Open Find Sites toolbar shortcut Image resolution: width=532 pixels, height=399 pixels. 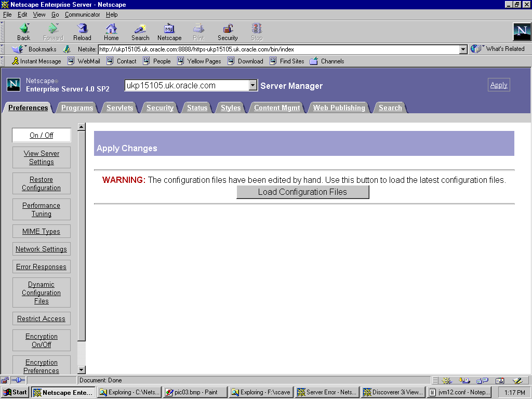[287, 61]
